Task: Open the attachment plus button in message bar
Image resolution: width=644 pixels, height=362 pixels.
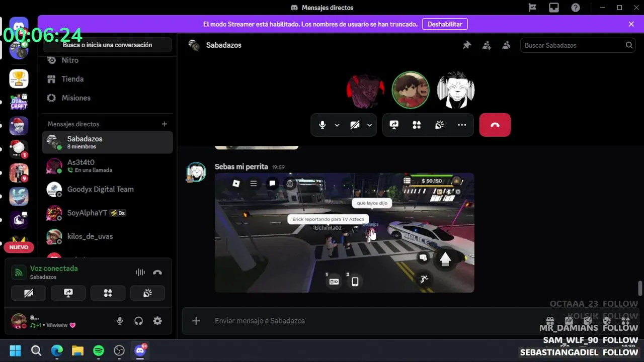Action: [x=196, y=321]
